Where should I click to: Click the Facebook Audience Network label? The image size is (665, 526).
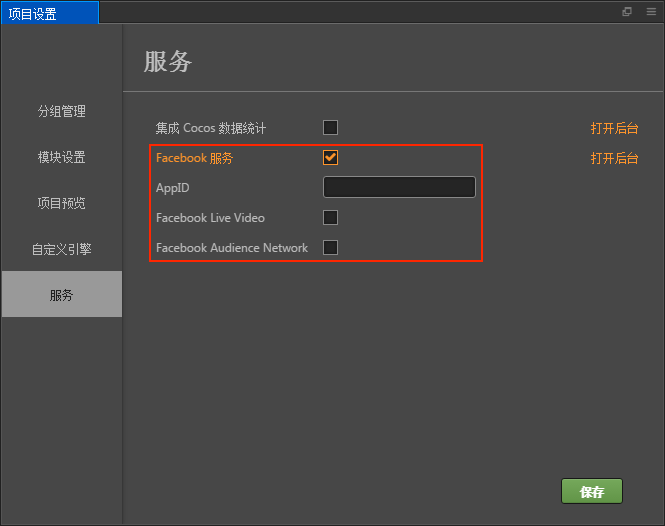232,248
